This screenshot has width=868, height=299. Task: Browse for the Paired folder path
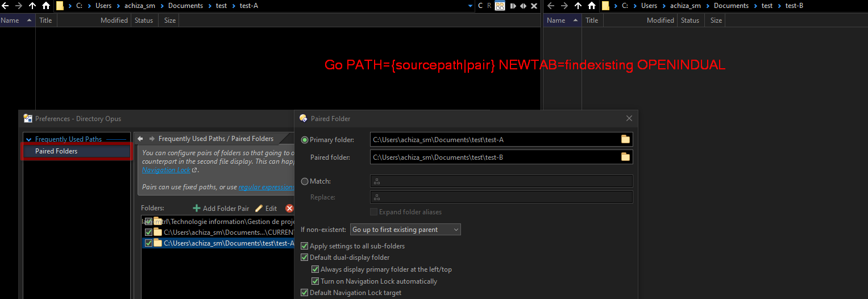[x=625, y=157]
